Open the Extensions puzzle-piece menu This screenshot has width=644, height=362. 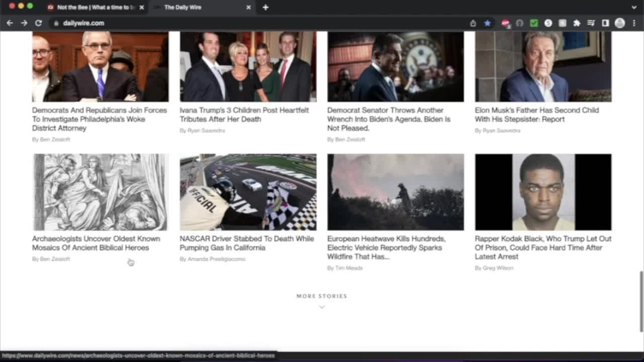coord(577,23)
